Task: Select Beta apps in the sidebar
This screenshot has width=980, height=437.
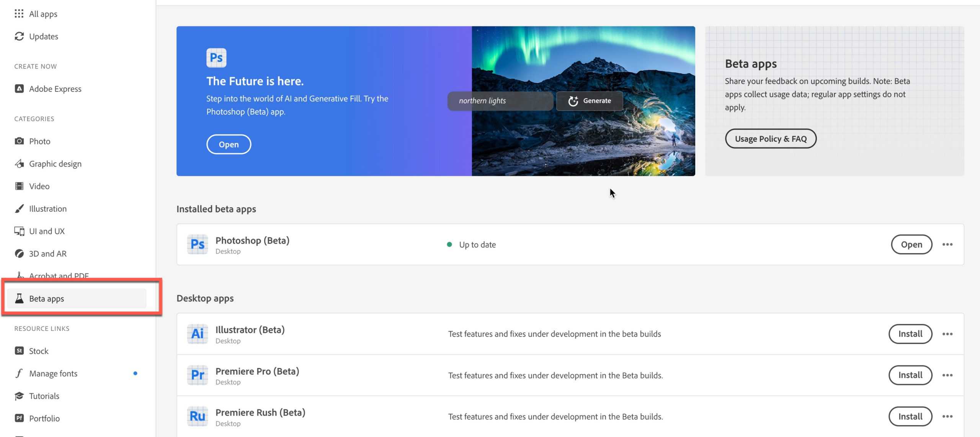Action: [77, 298]
